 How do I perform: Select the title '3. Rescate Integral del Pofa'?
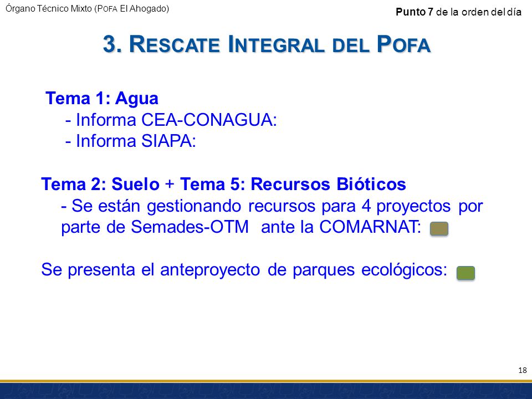[x=267, y=44]
